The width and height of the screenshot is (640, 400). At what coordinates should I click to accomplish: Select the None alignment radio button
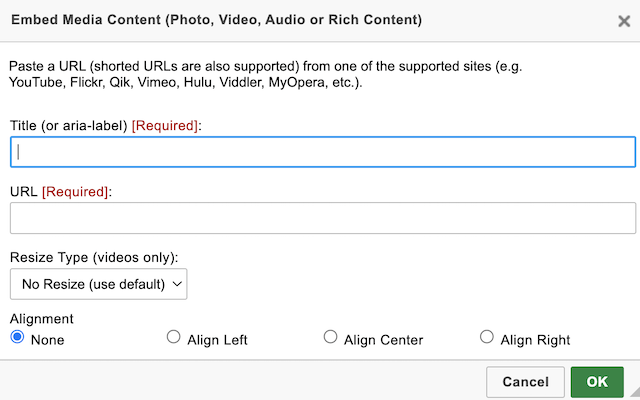coord(17,338)
